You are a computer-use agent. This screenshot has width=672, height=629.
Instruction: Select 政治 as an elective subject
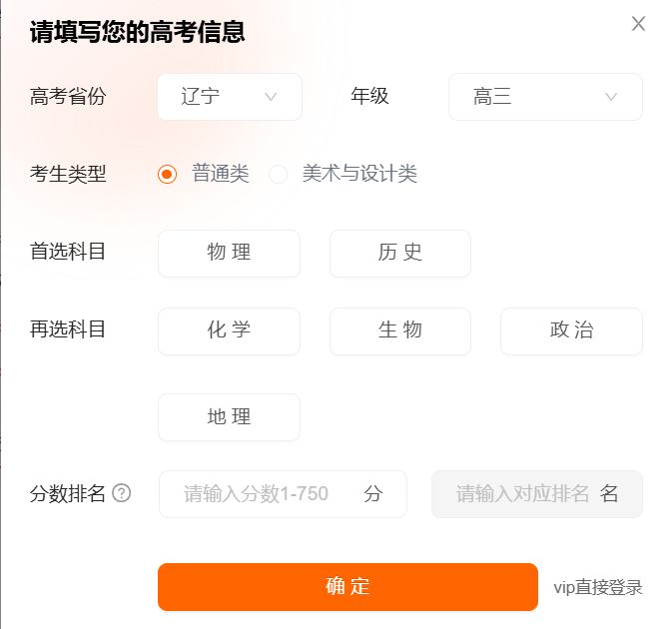571,331
